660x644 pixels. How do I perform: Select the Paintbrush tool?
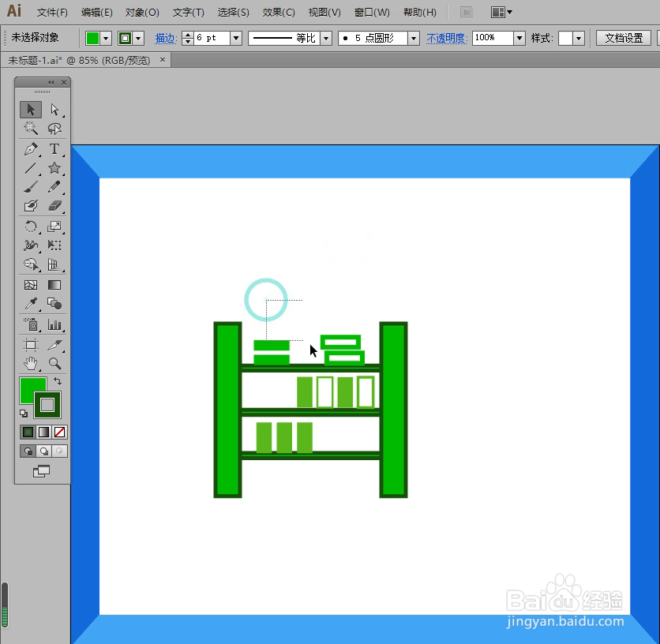click(31, 187)
